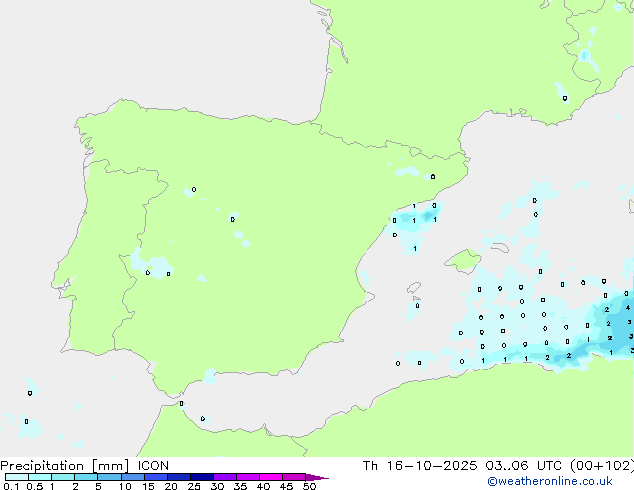
Task: Select the 40–45 mm magenta legend swatch
Action: 271,477
